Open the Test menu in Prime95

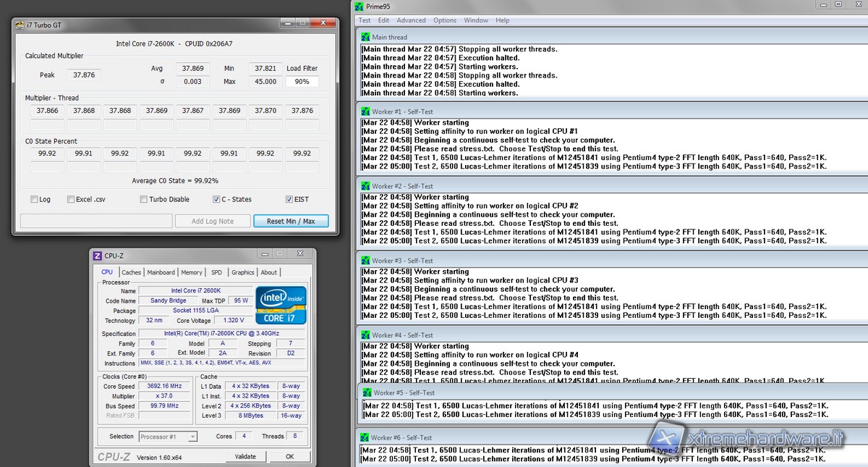coord(365,20)
